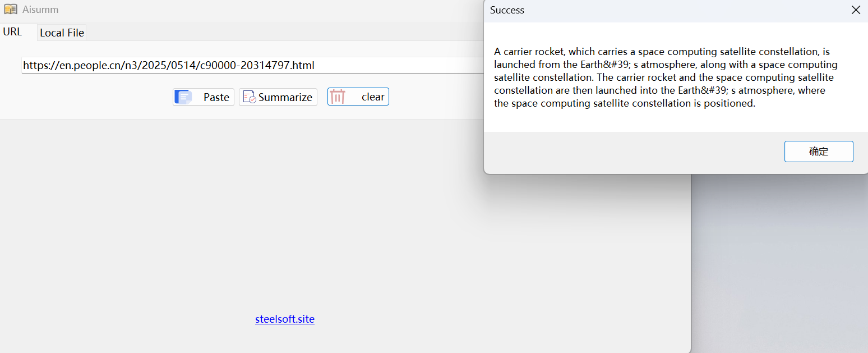Open the Local File tab
868x353 pixels.
click(x=62, y=33)
